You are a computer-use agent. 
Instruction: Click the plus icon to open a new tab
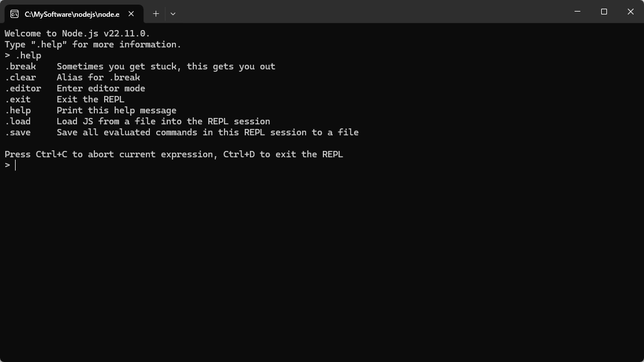(156, 13)
